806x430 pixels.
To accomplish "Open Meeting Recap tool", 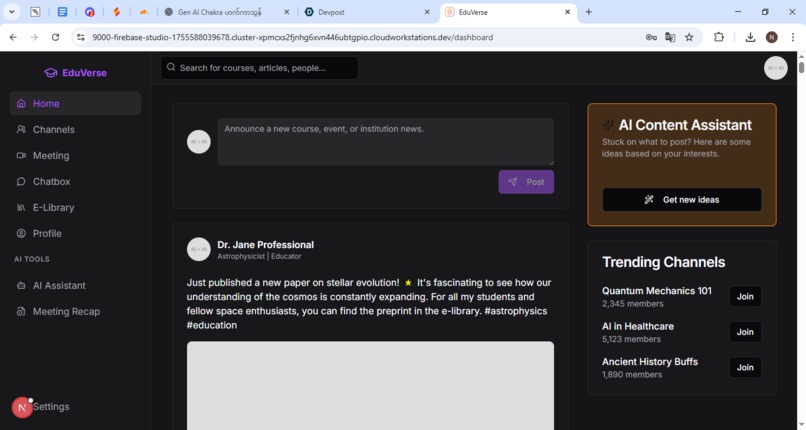I will tap(75, 311).
